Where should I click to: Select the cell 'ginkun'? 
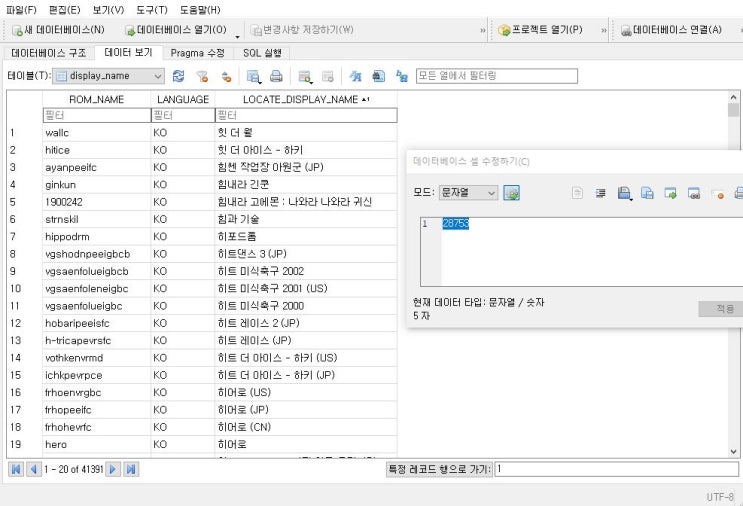tap(97, 185)
